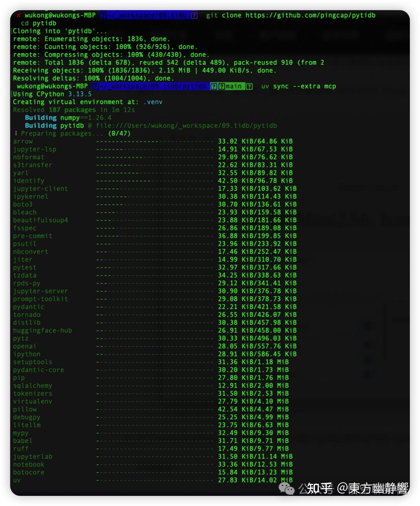The image size is (420, 506).
Task: Click 'Receiving objects: 100%' output line
Action: (145, 70)
